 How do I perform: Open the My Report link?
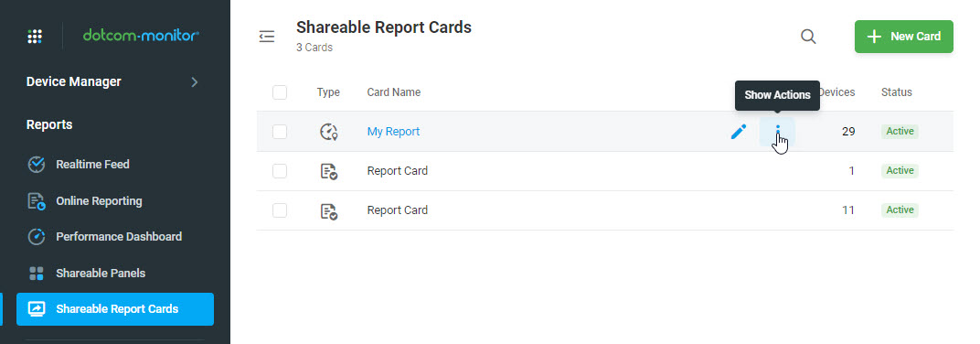(393, 132)
